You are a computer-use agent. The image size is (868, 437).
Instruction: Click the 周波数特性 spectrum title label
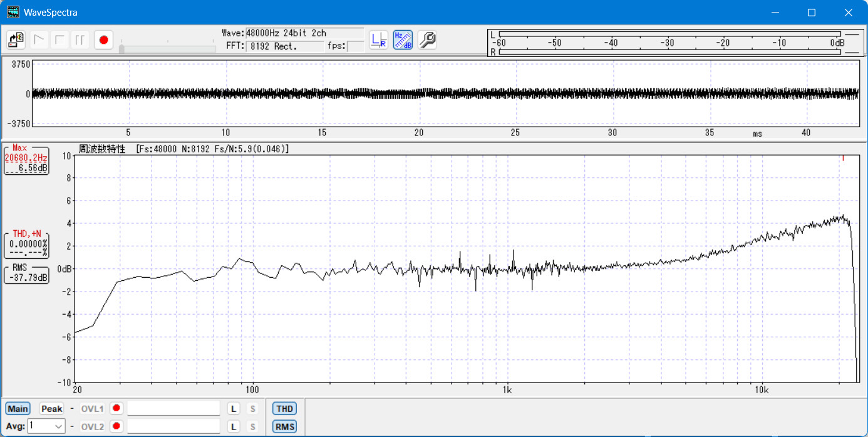coord(103,149)
